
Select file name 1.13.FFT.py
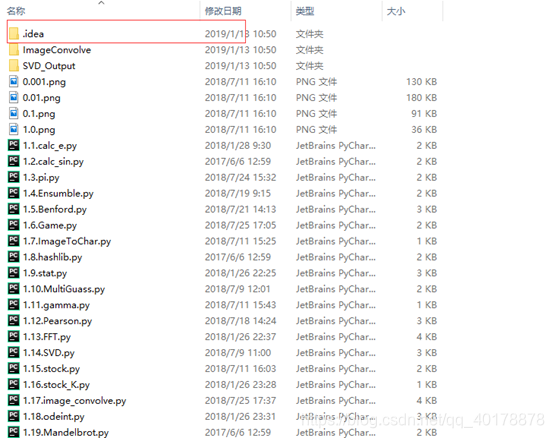click(47, 337)
